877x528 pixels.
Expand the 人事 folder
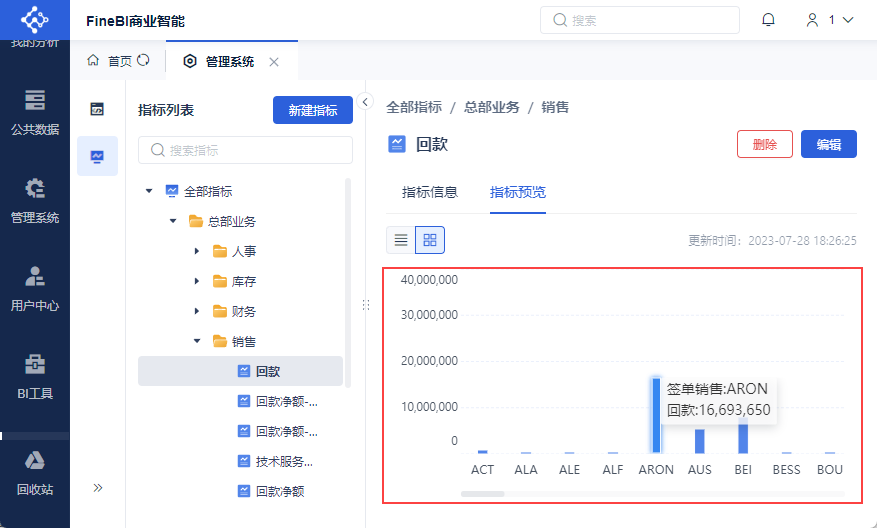point(197,251)
